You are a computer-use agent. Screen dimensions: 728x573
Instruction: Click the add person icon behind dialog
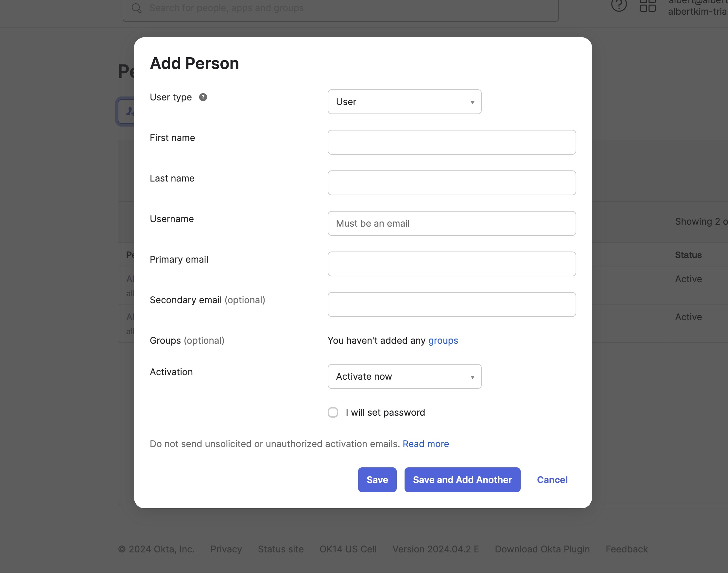pos(130,112)
